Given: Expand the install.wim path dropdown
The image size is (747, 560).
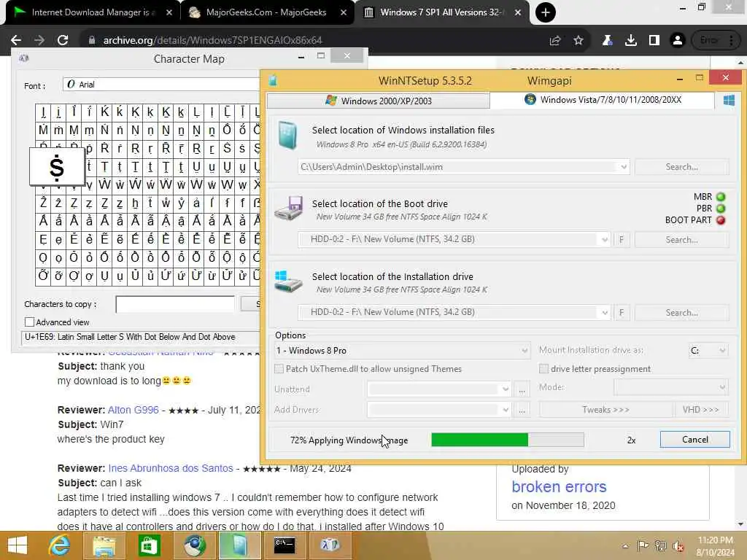Looking at the screenshot, I should tap(624, 167).
